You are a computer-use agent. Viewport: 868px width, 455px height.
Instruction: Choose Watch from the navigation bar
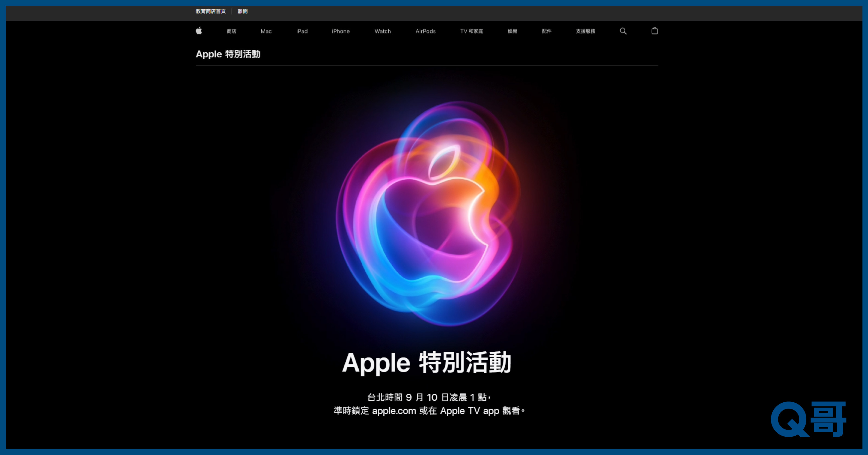click(x=382, y=31)
